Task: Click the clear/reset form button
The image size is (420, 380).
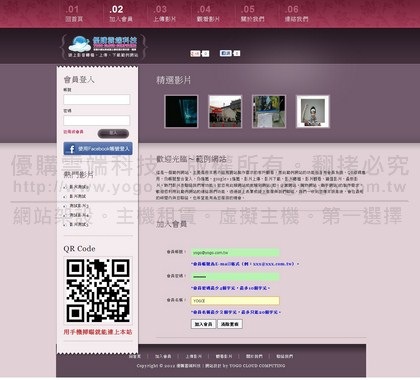Action: coord(230,324)
